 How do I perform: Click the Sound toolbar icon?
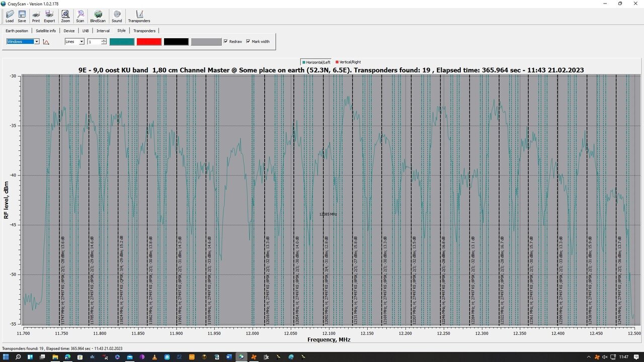[117, 17]
